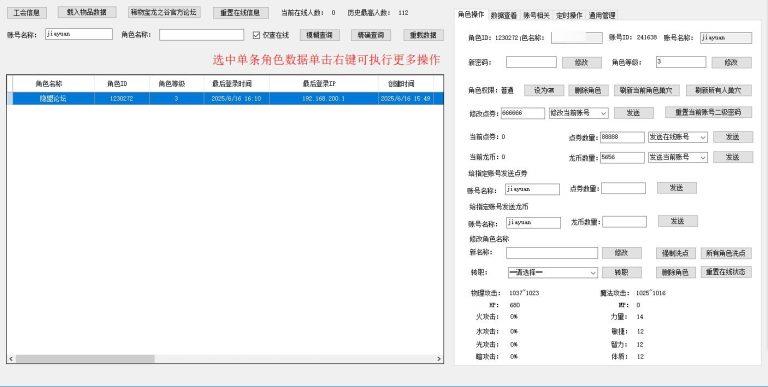768x387 pixels.
Task: Focus the 修改点券 field showing 666666
Action: pos(522,113)
